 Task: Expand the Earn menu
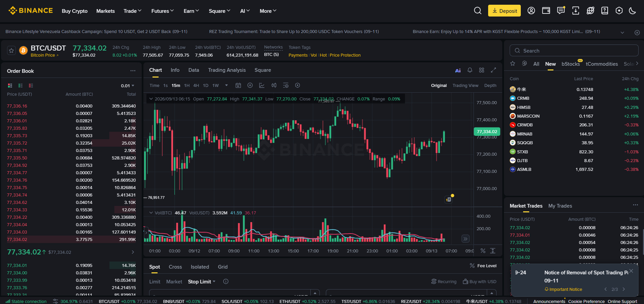pos(191,11)
